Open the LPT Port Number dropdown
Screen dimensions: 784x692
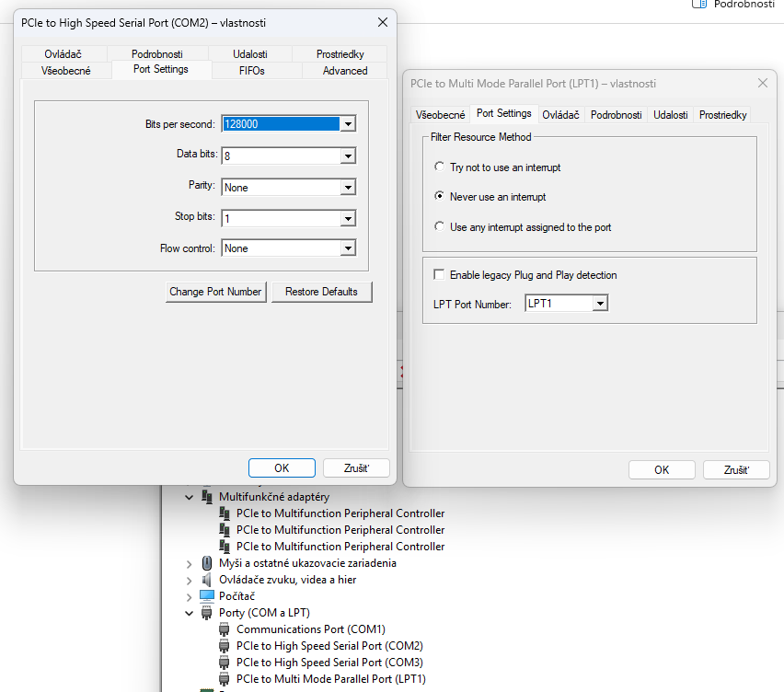click(600, 304)
